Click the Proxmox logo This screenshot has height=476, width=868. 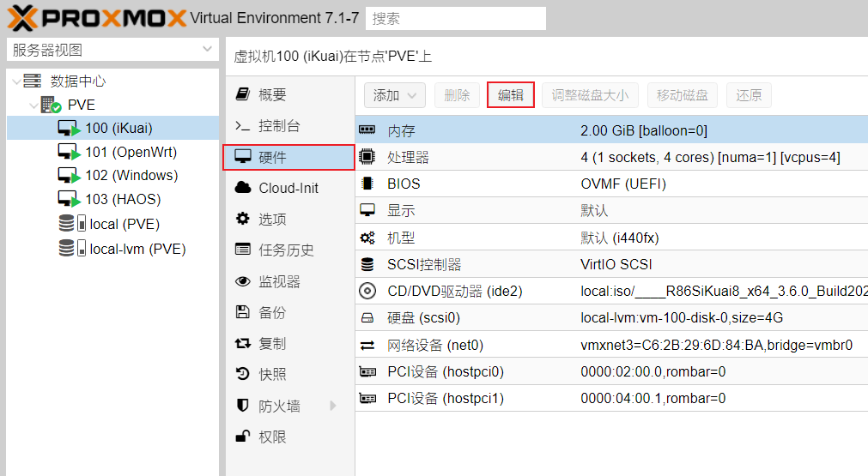(97, 18)
